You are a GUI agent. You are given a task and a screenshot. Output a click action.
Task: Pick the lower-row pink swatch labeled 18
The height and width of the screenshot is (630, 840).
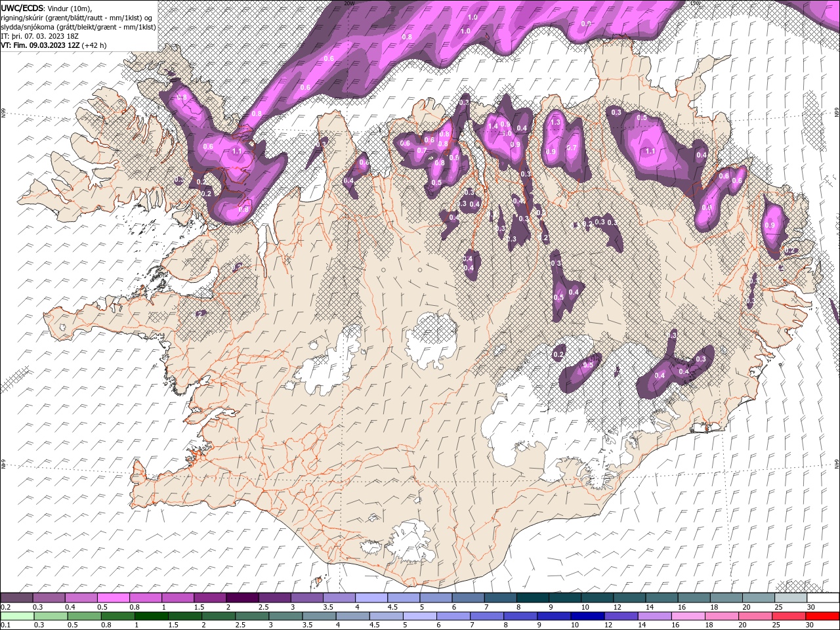[721, 616]
